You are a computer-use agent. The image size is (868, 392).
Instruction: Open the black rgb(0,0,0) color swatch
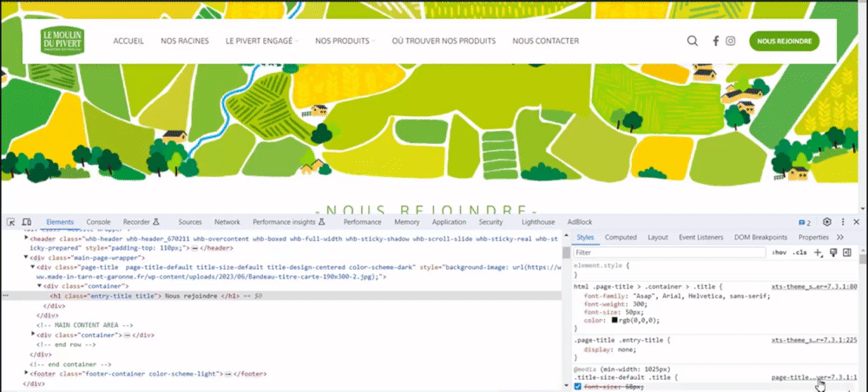click(x=615, y=321)
